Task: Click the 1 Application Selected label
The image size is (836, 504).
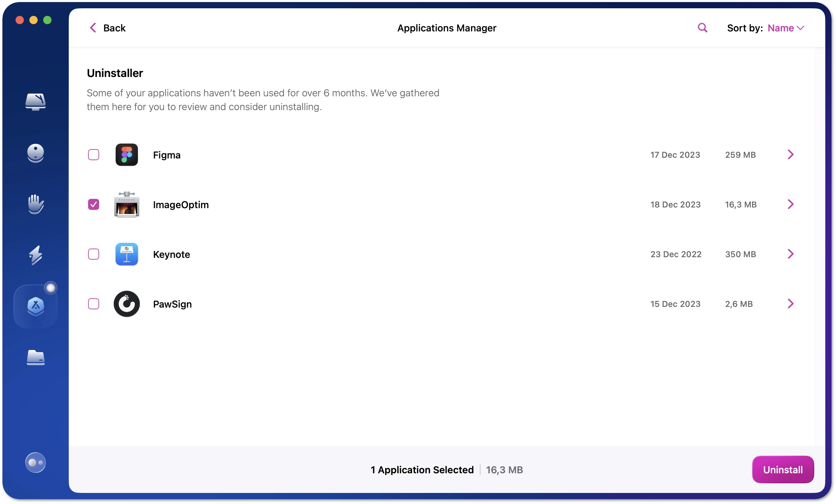Action: [422, 470]
